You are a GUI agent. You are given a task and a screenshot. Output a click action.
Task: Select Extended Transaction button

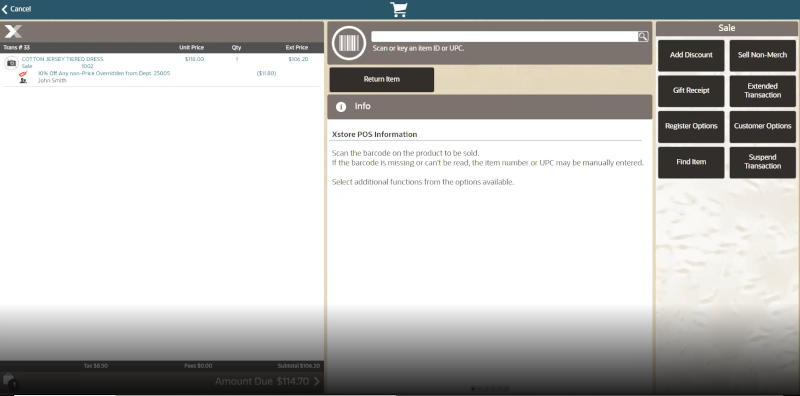[x=762, y=91]
